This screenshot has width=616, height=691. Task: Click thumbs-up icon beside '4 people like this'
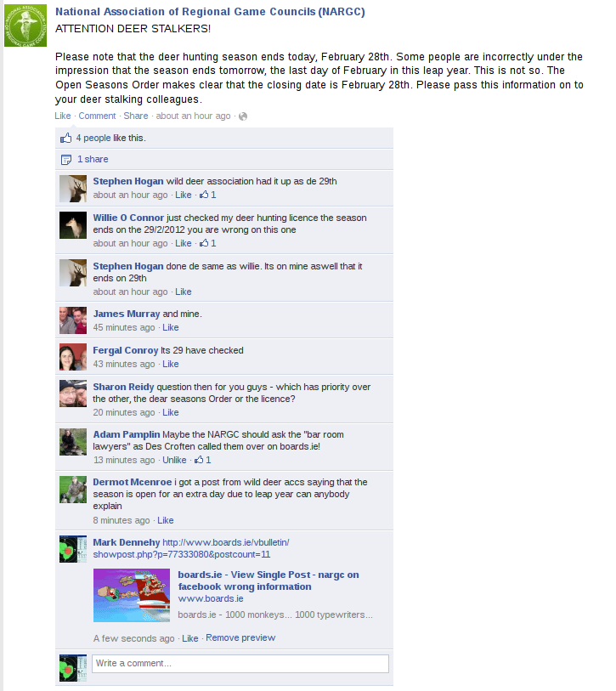[x=65, y=138]
